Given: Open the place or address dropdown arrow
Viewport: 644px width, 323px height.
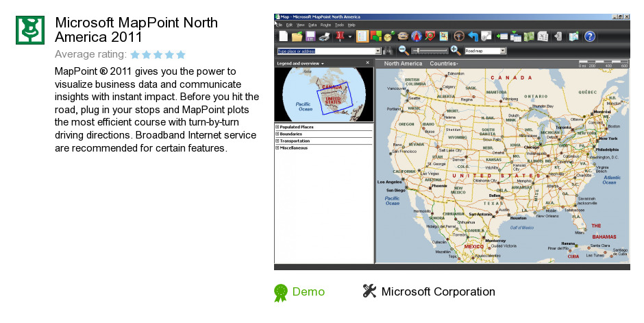Looking at the screenshot, I should point(378,51).
